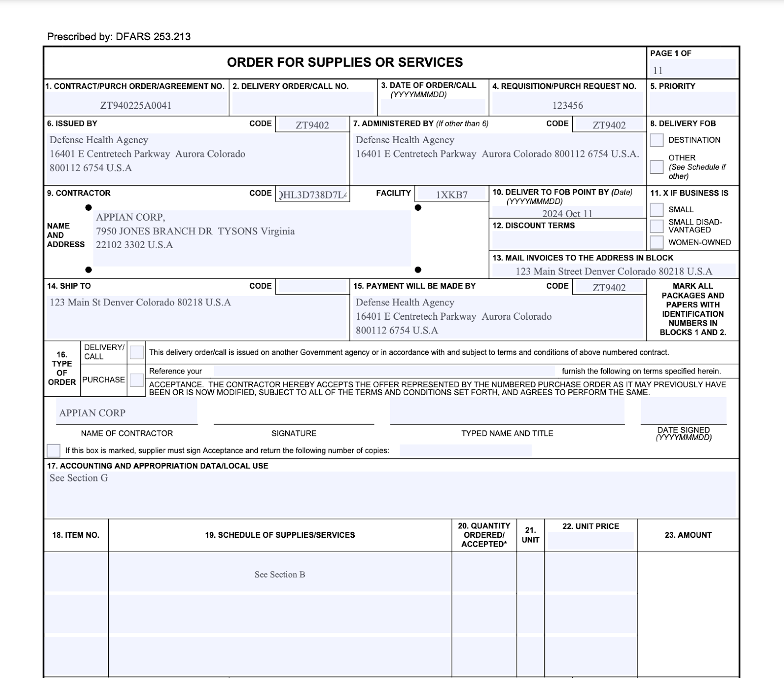Select the first Quantity Ordered cell
This screenshot has width=784, height=678.
pos(484,572)
